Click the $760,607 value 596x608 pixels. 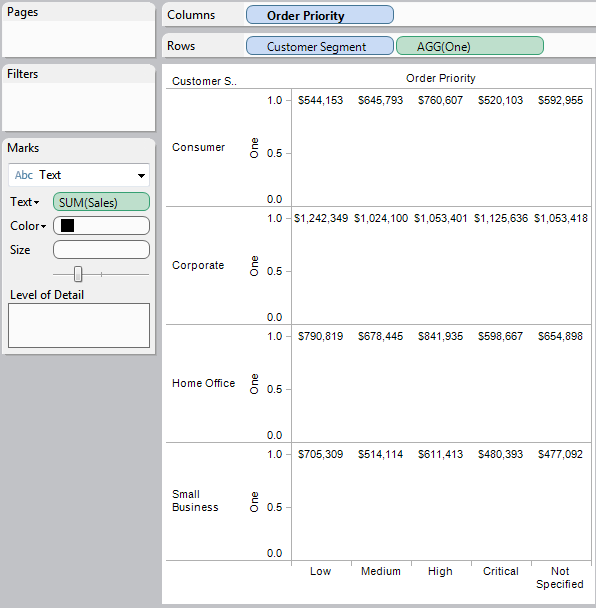[x=441, y=100]
